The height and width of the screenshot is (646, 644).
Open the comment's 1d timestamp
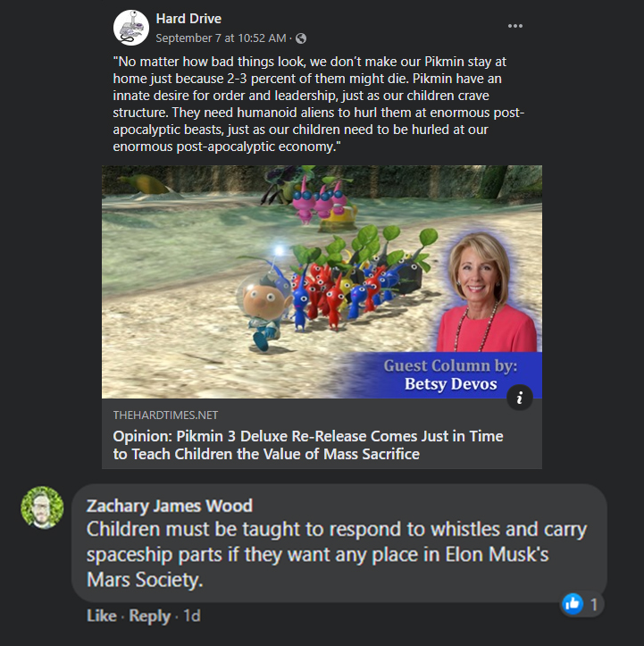pyautogui.click(x=192, y=616)
